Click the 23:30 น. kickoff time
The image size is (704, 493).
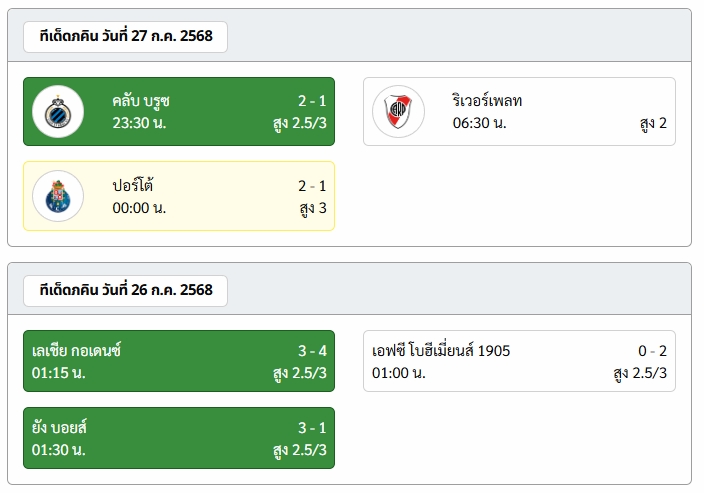click(139, 123)
